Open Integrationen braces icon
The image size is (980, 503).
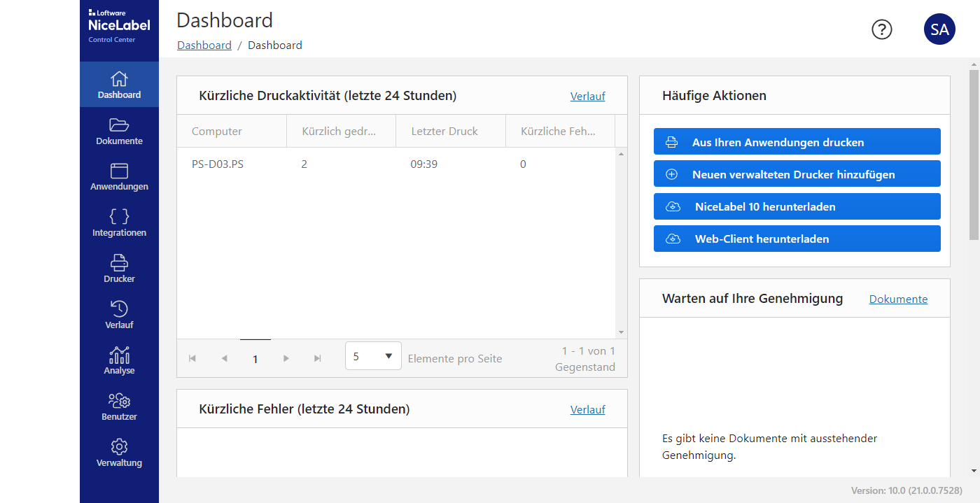coord(119,222)
